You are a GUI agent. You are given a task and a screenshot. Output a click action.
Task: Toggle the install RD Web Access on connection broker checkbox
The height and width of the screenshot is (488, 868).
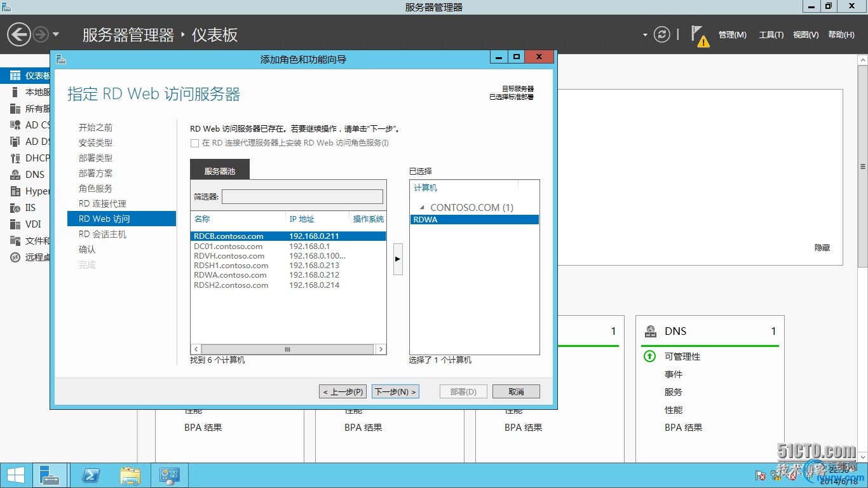click(194, 144)
